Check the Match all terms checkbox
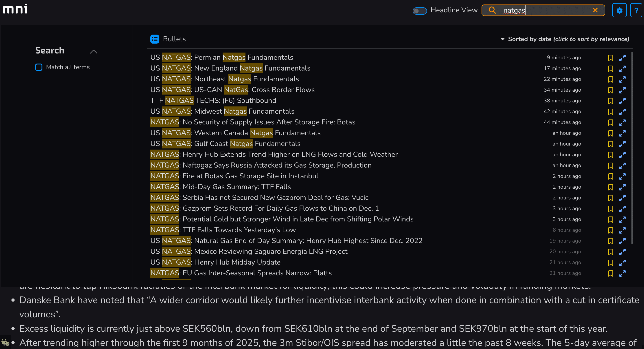 (39, 67)
